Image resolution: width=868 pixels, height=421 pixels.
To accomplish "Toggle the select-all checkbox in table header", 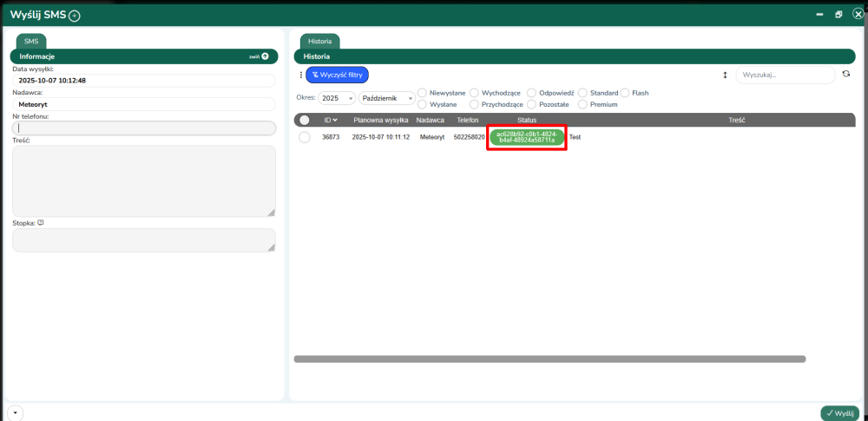I will (x=305, y=120).
